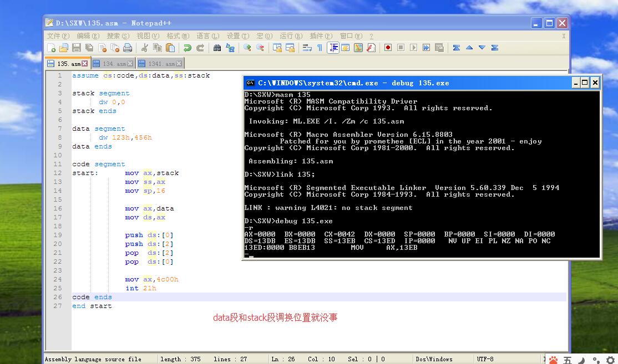618x364 pixels.
Task: Open Find with the binoculars icon
Action: tap(217, 48)
